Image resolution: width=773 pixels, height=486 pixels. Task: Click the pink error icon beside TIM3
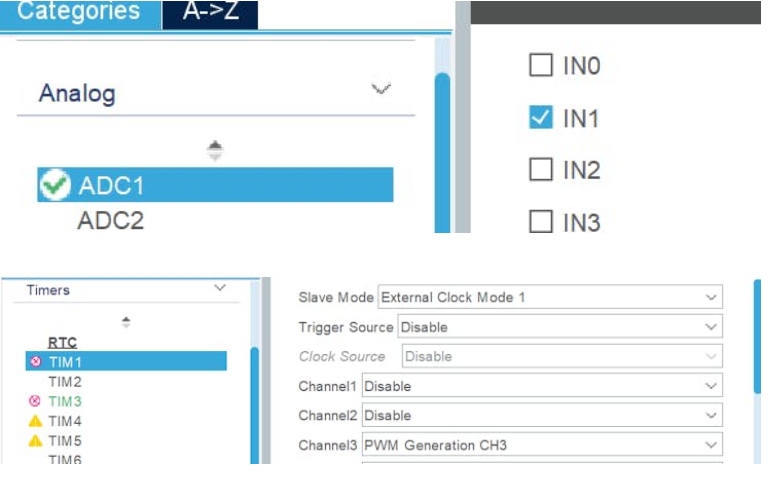click(35, 401)
